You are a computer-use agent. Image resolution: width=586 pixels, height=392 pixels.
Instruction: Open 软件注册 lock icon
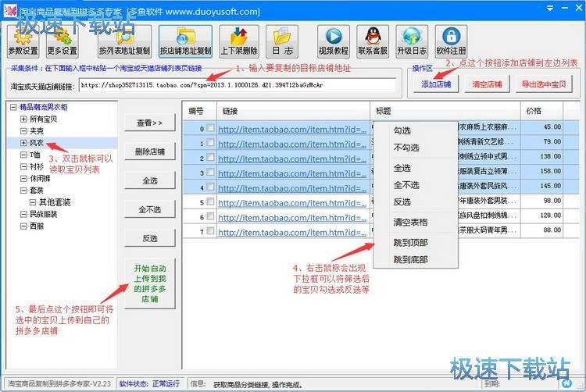(451, 41)
